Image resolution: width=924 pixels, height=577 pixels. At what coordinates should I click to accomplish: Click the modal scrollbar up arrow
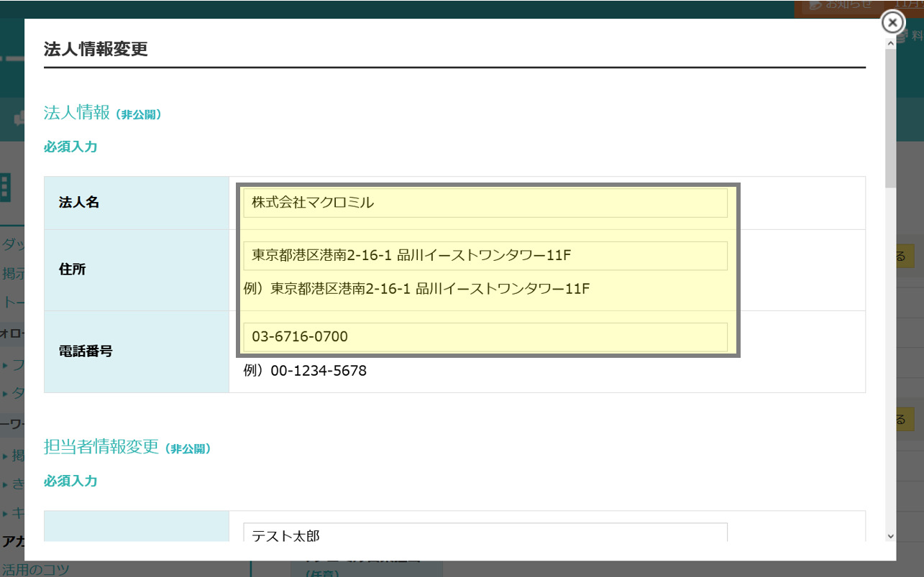tap(891, 43)
